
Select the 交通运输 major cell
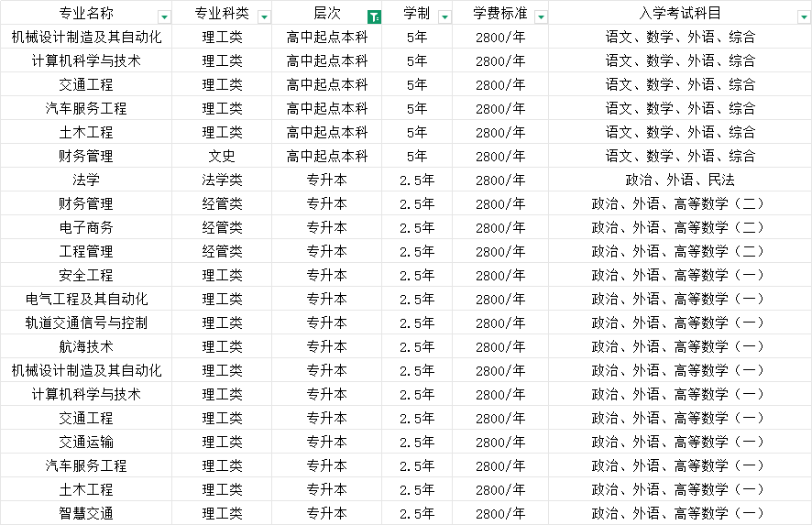pos(86,442)
